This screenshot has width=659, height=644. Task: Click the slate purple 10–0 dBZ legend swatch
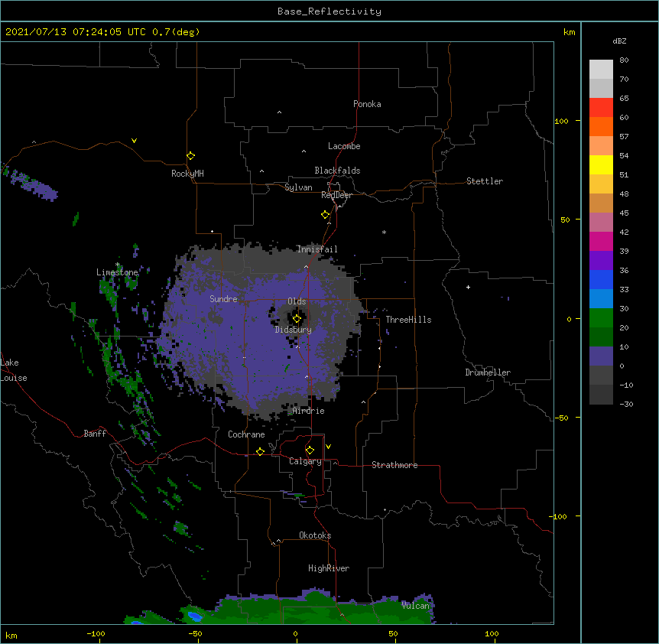point(601,356)
